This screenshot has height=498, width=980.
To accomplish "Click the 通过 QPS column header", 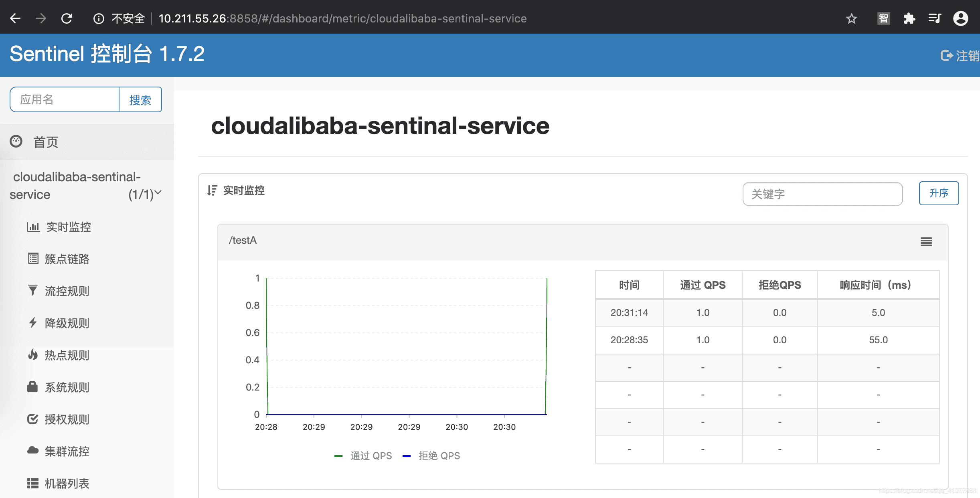I will click(x=703, y=285).
